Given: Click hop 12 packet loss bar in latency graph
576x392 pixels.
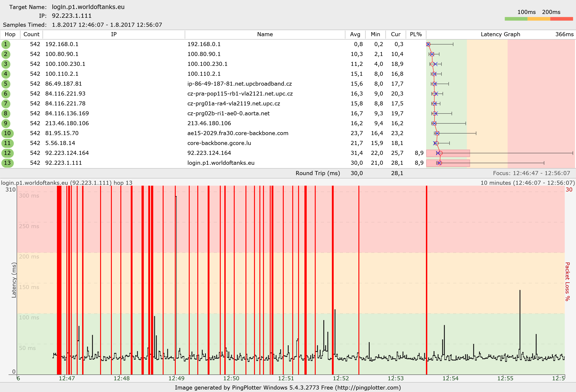Looking at the screenshot, I should [x=454, y=153].
